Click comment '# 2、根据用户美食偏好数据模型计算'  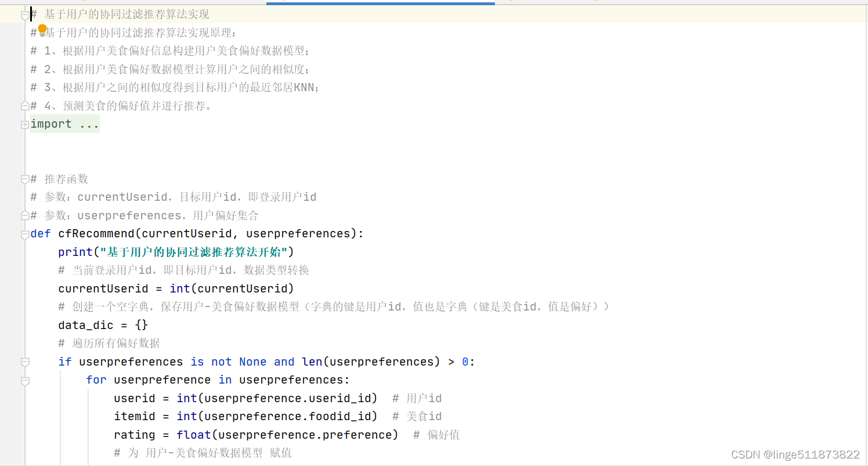coord(171,70)
